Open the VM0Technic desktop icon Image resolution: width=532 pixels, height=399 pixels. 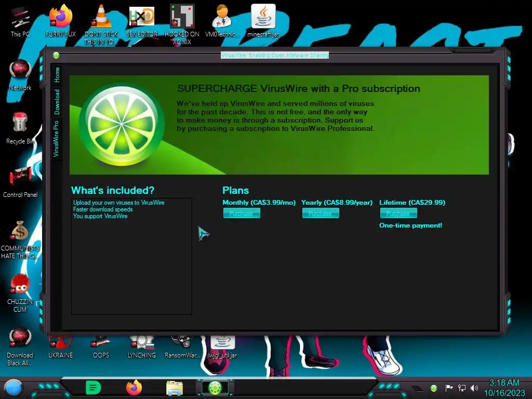click(x=222, y=21)
